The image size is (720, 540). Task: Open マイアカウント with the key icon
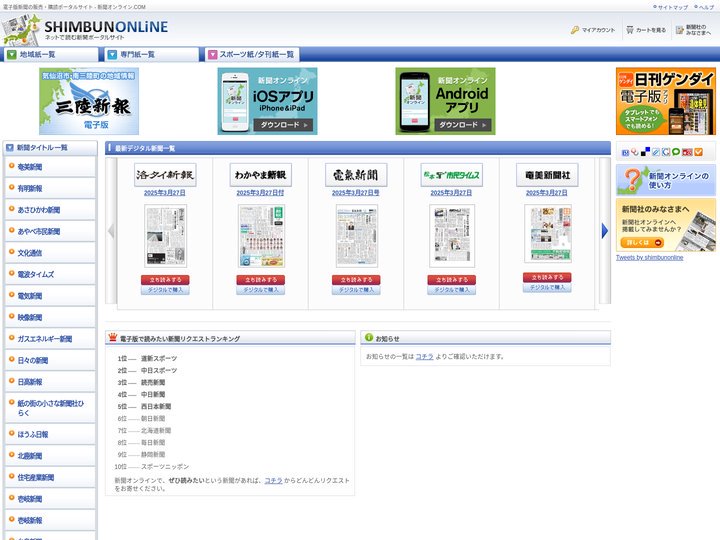coord(593,30)
